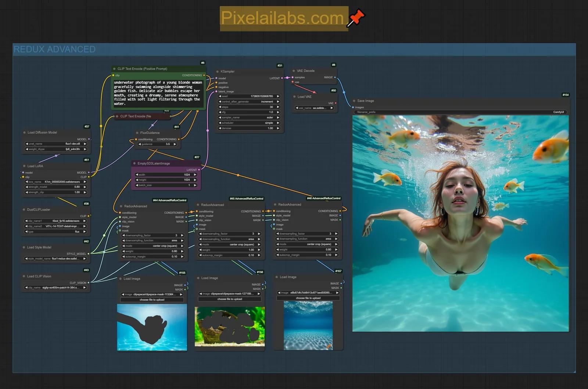Open the mode combo in ReduxAdvanced #44
Screen dimensions: 588x389
pos(153,246)
